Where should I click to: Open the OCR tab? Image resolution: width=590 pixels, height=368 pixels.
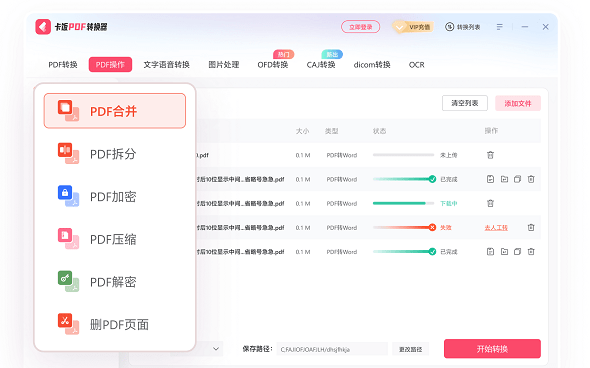tap(417, 65)
